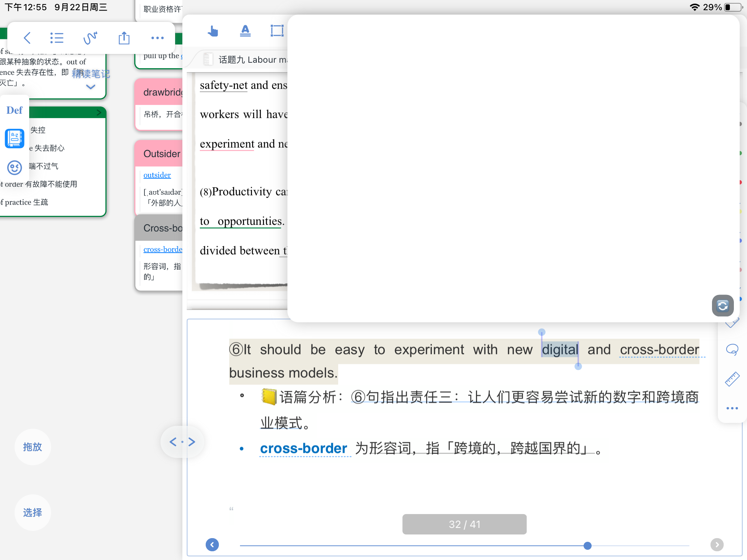Open the outline list icon
747x560 pixels.
(57, 38)
